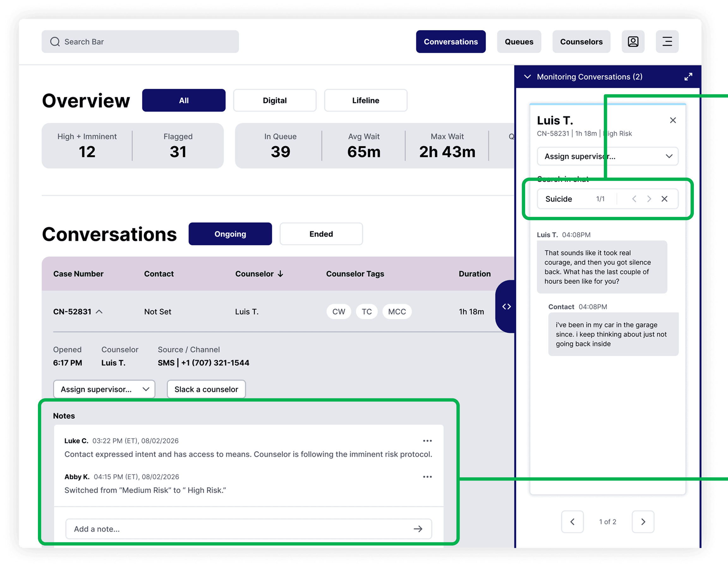Image resolution: width=728 pixels, height=567 pixels.
Task: Click the Case Number column header
Action: coord(78,274)
